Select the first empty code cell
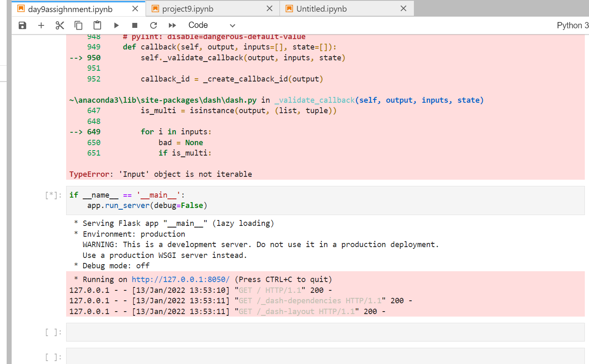This screenshot has height=364, width=589. coord(325,332)
